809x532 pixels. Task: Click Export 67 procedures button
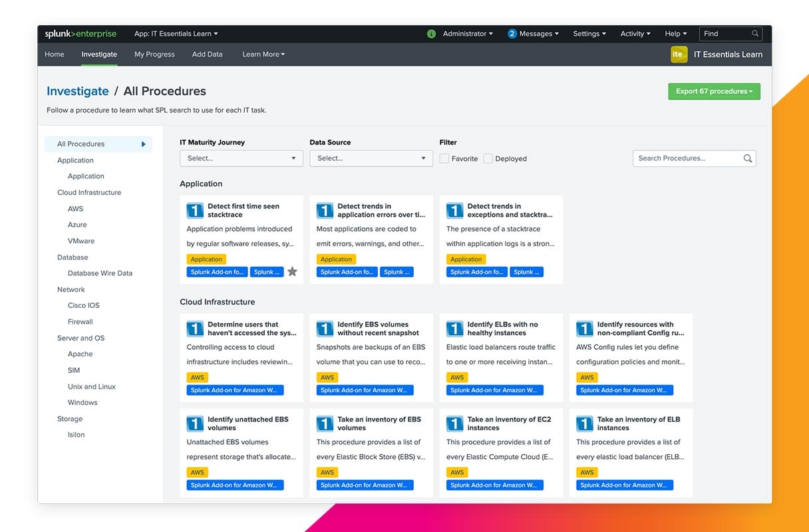tap(714, 92)
